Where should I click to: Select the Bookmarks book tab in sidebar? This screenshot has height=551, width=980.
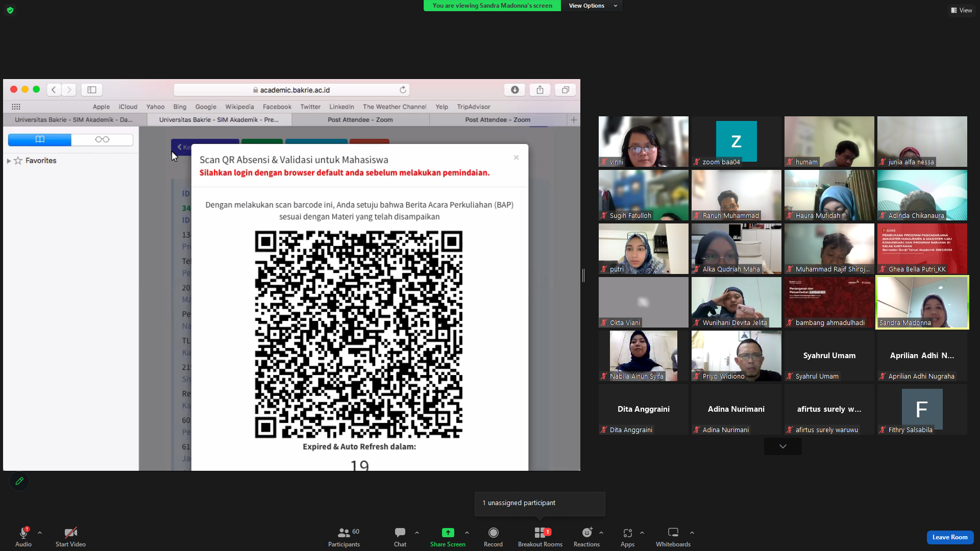click(40, 139)
